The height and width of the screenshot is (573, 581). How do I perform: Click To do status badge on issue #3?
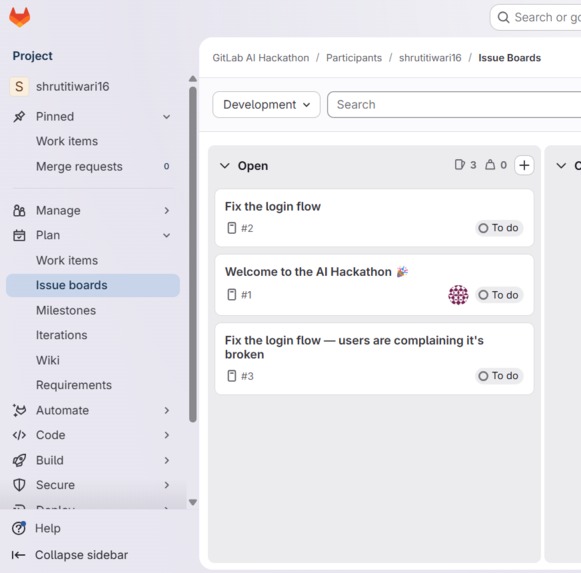point(499,376)
